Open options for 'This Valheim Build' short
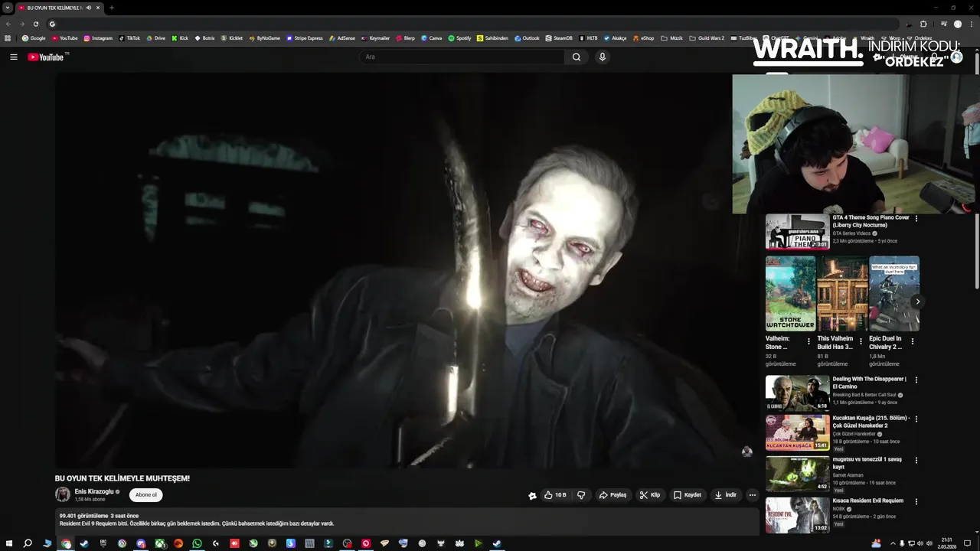The image size is (980, 551). (x=861, y=341)
